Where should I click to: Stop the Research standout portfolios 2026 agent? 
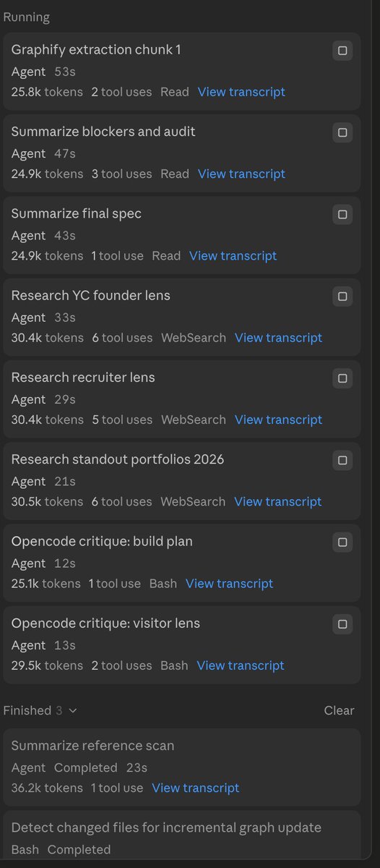342,460
